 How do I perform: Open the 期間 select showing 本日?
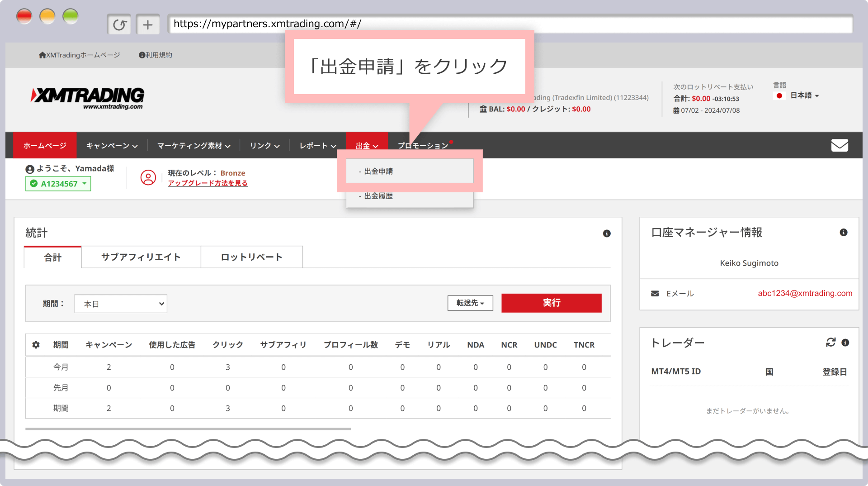(121, 304)
